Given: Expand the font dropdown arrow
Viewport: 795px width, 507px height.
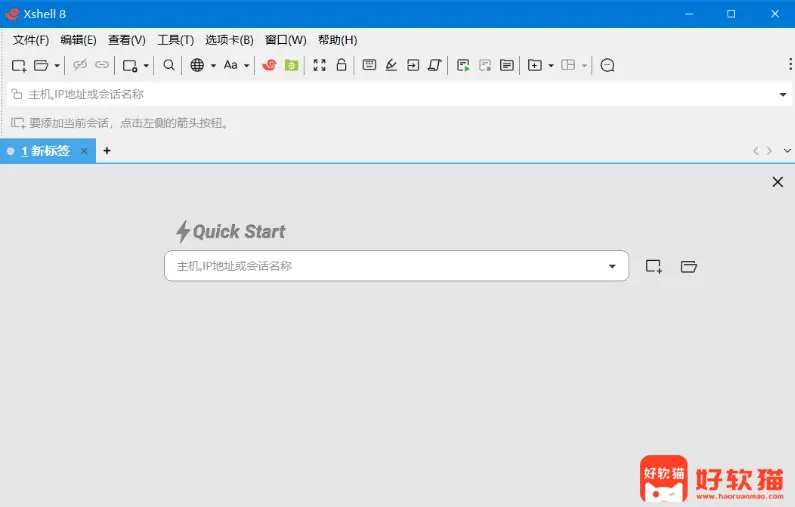Looking at the screenshot, I should point(246,65).
